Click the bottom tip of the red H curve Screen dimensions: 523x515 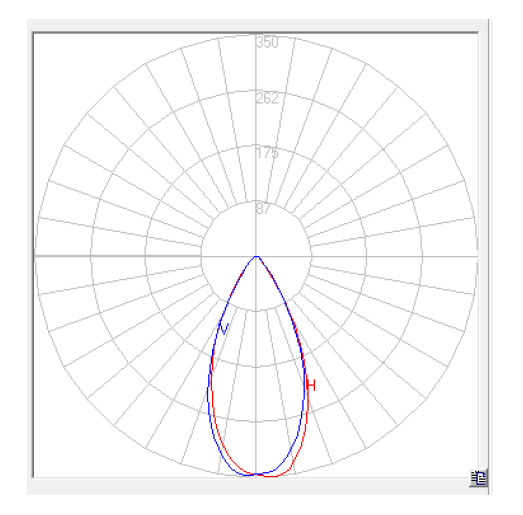coord(271,476)
